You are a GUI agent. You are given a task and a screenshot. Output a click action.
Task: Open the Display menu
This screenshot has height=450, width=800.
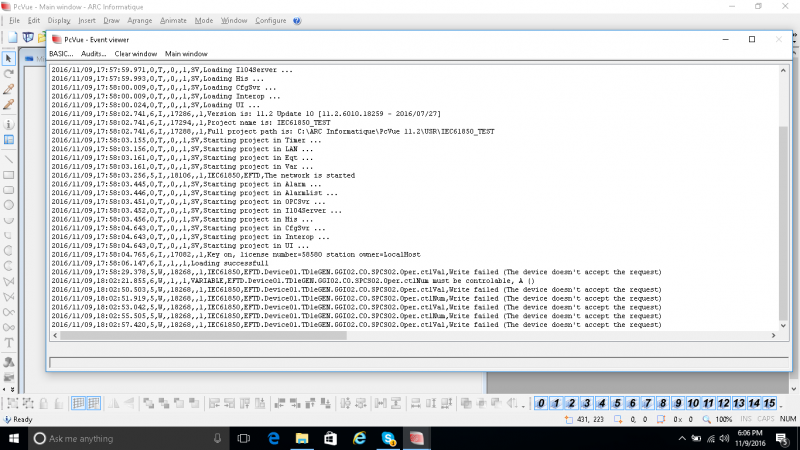tap(59, 21)
